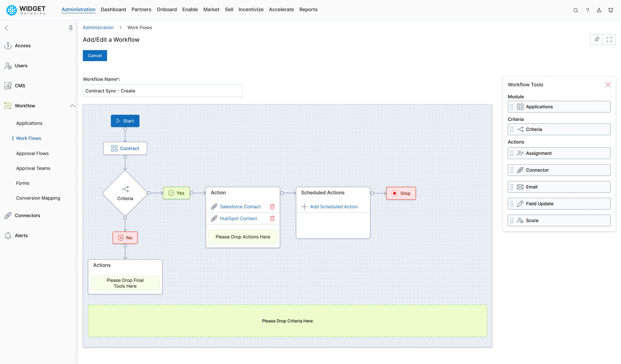Toggle fullscreen view of workflow canvas
Viewport: 621px width, 364px height.
(x=609, y=39)
